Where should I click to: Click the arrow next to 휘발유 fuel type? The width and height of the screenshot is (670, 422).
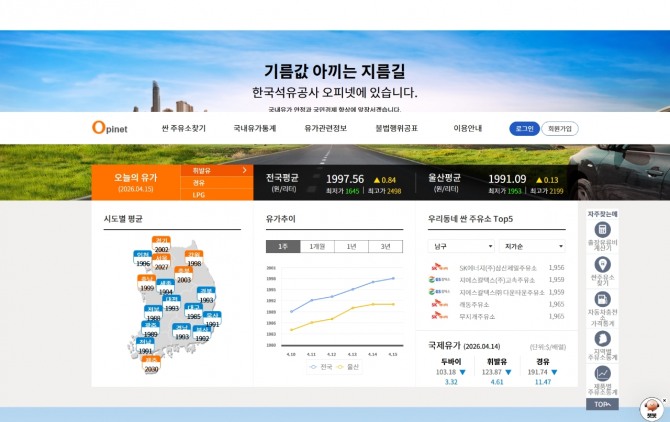coord(244,170)
